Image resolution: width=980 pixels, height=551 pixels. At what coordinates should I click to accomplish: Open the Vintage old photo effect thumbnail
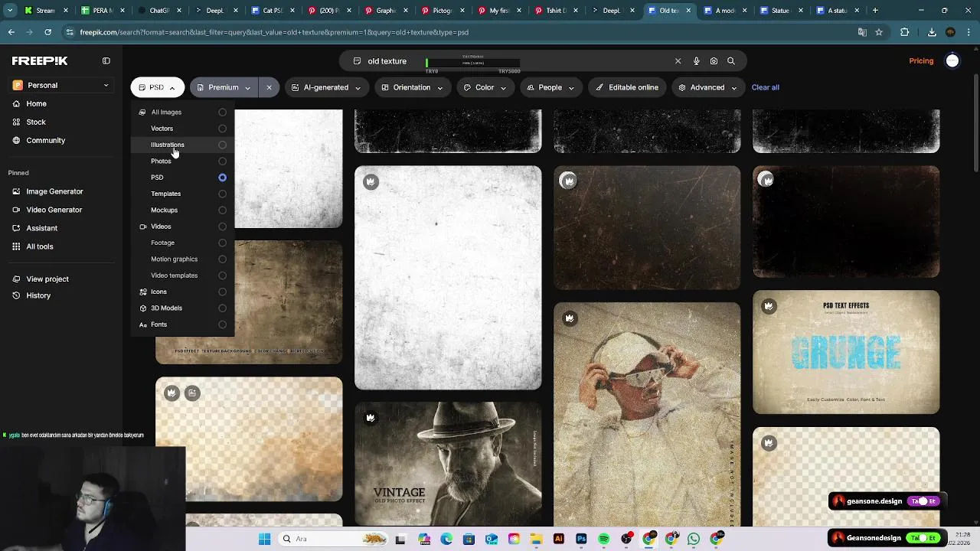448,464
